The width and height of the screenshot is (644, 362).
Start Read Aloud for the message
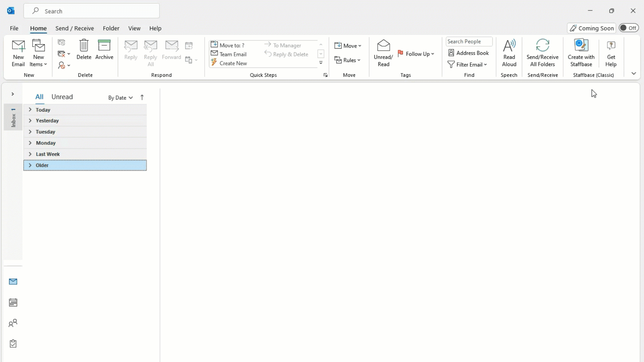coord(509,53)
